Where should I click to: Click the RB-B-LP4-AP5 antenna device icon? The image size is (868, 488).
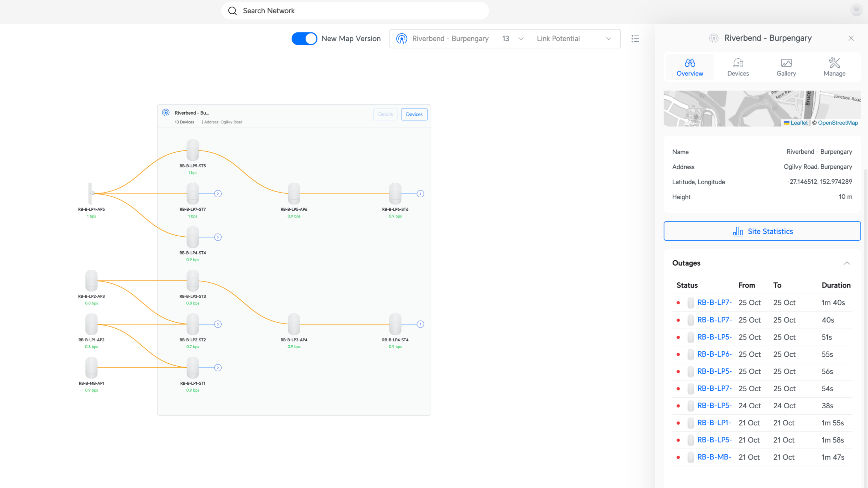[x=91, y=193]
